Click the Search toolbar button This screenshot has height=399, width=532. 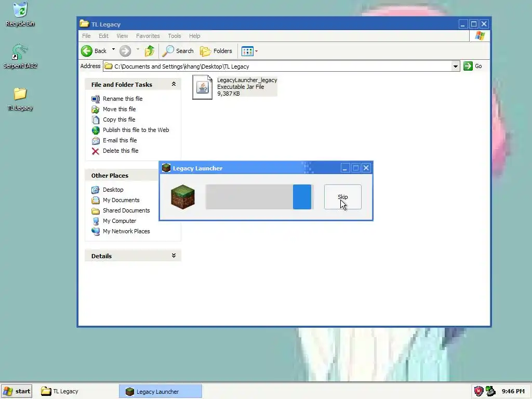point(178,51)
